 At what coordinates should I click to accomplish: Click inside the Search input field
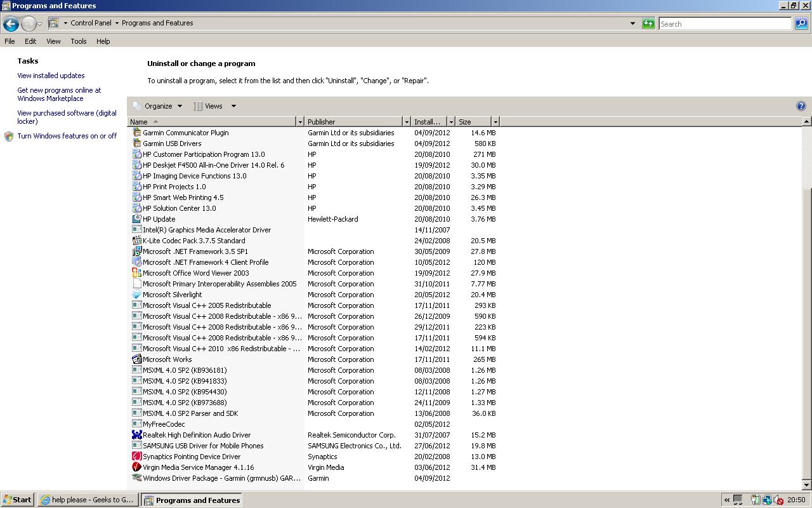coord(725,23)
